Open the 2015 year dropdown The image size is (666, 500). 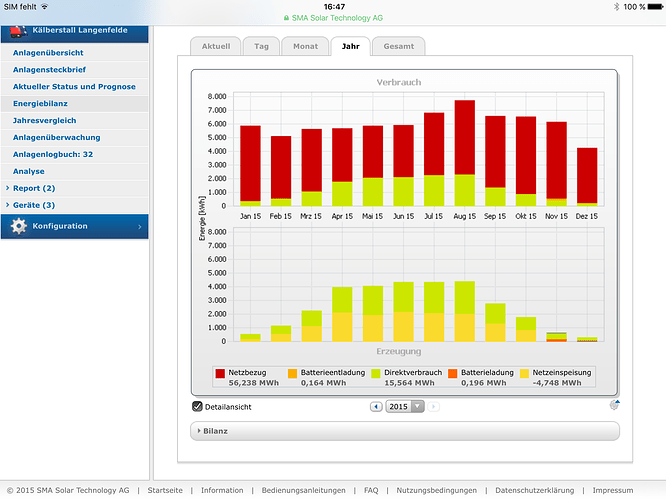[x=405, y=407]
